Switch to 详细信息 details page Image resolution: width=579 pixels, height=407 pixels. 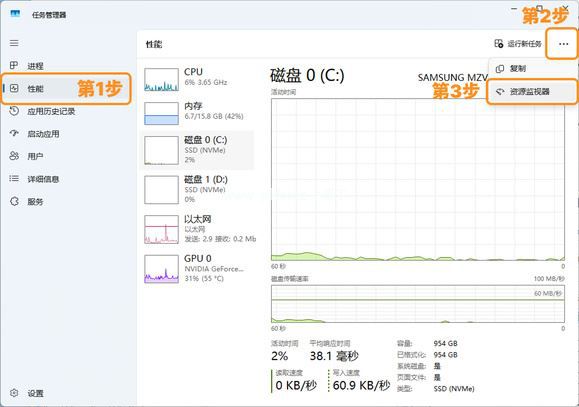pos(43,179)
